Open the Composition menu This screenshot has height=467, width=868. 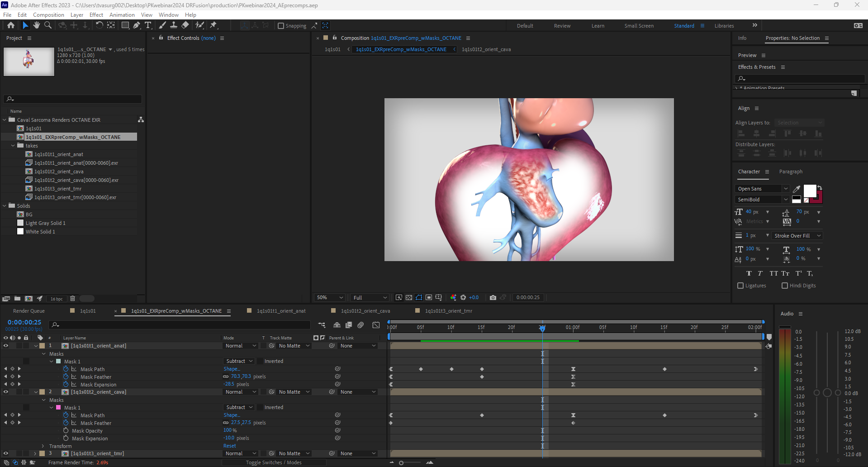(48, 15)
